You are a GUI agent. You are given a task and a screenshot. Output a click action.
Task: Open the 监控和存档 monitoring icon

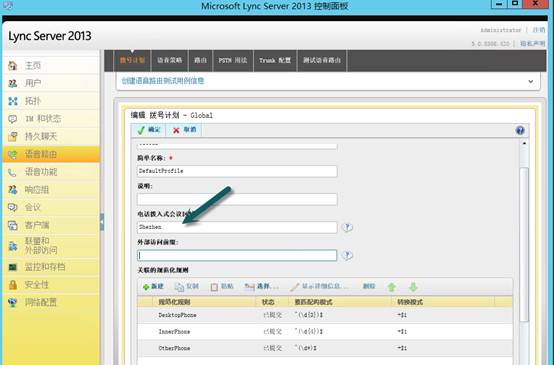point(13,267)
